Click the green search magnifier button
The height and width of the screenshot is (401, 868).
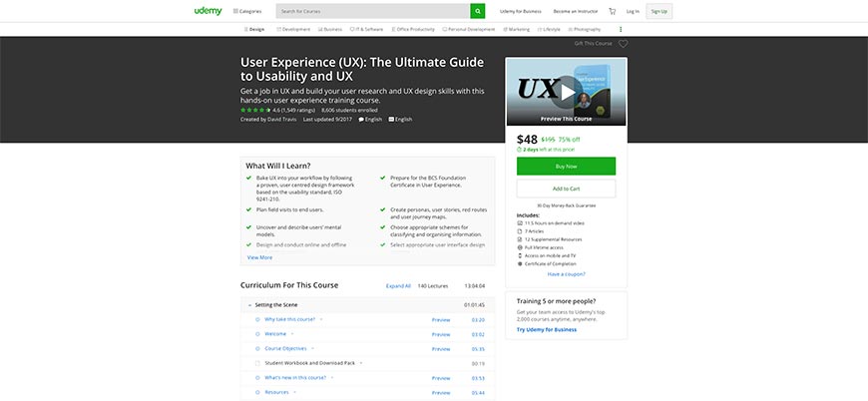[477, 11]
